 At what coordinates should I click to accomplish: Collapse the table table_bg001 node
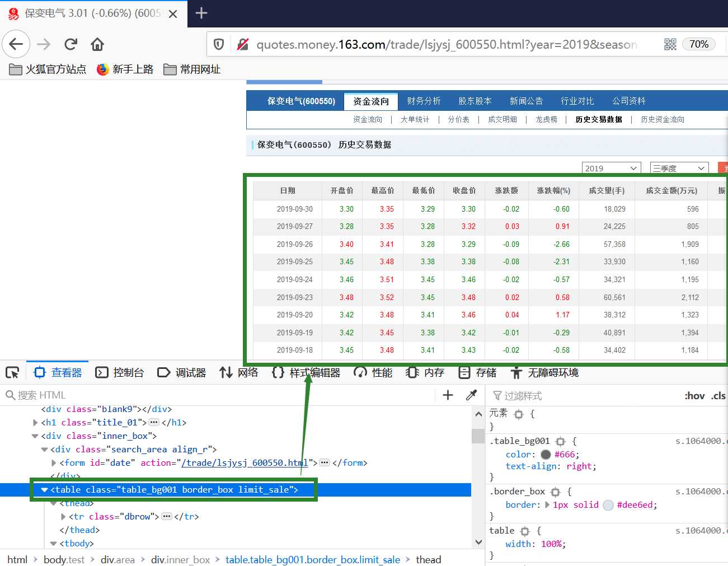(44, 490)
